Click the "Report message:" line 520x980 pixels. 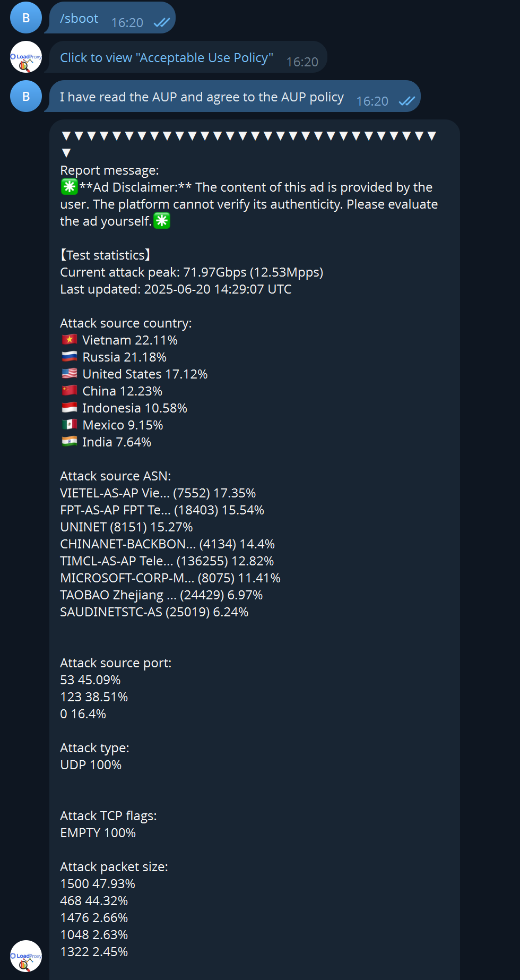(x=109, y=170)
